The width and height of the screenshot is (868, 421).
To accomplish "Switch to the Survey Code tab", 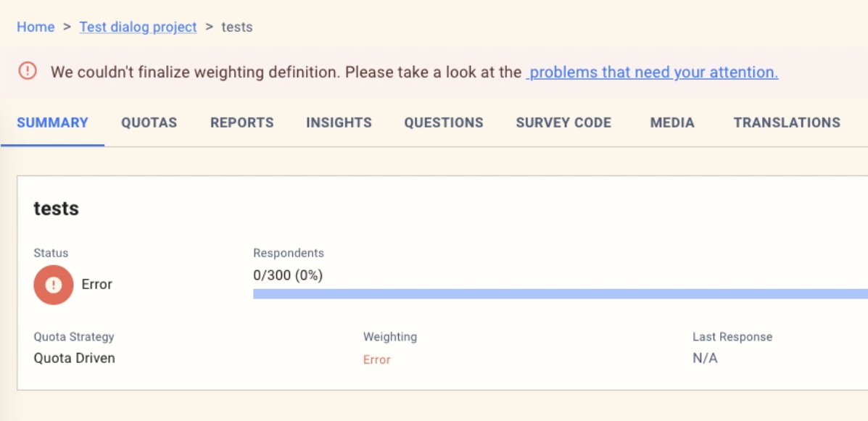I will (x=563, y=123).
